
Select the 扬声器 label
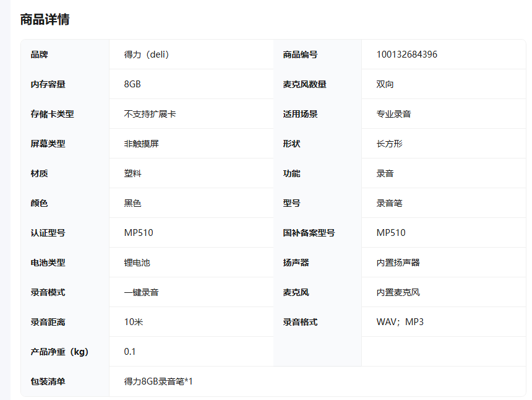click(x=296, y=263)
